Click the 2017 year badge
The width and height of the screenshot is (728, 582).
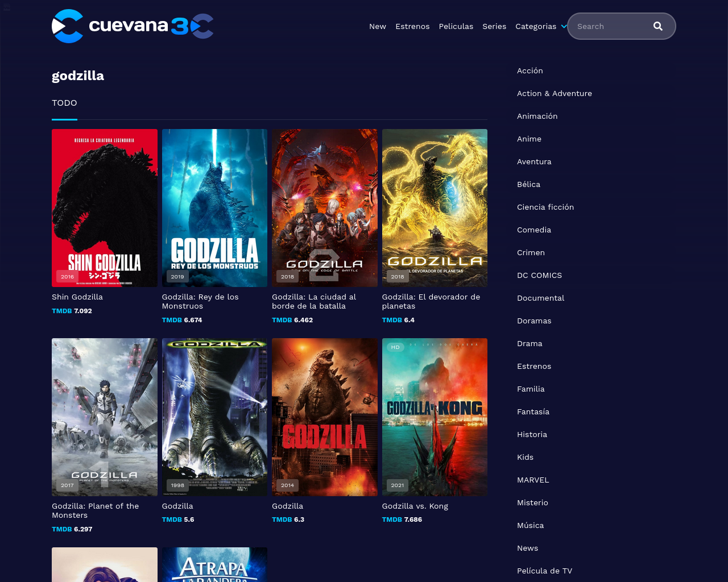pos(68,485)
